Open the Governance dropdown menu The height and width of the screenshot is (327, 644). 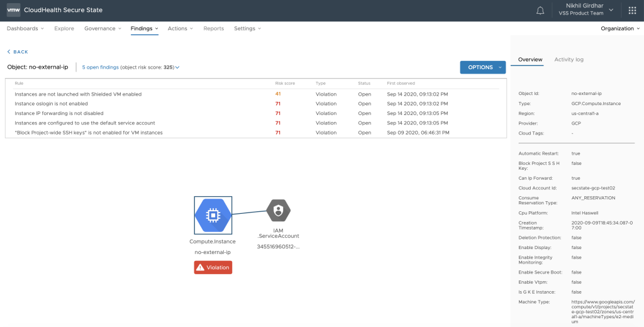point(102,28)
